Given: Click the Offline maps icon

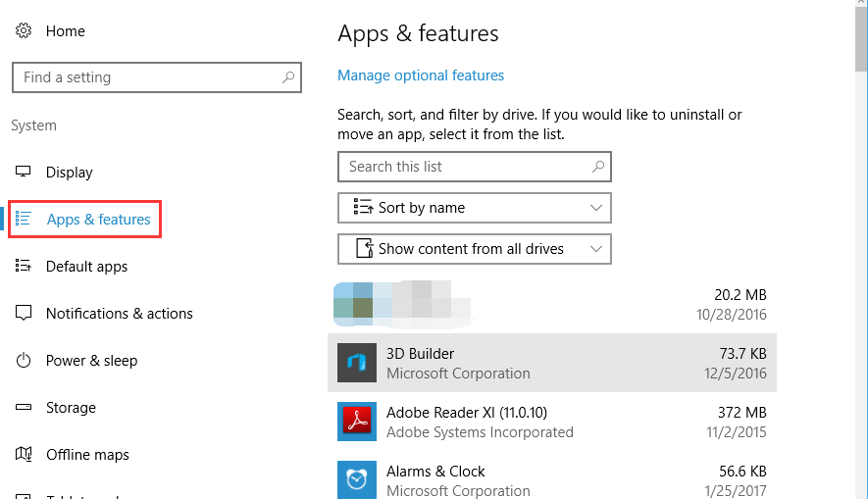Looking at the screenshot, I should pos(24,454).
